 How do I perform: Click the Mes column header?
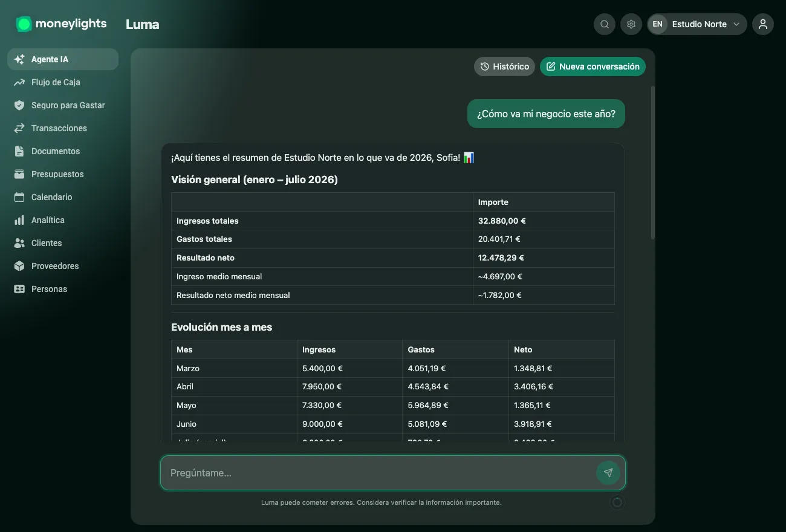click(x=184, y=349)
